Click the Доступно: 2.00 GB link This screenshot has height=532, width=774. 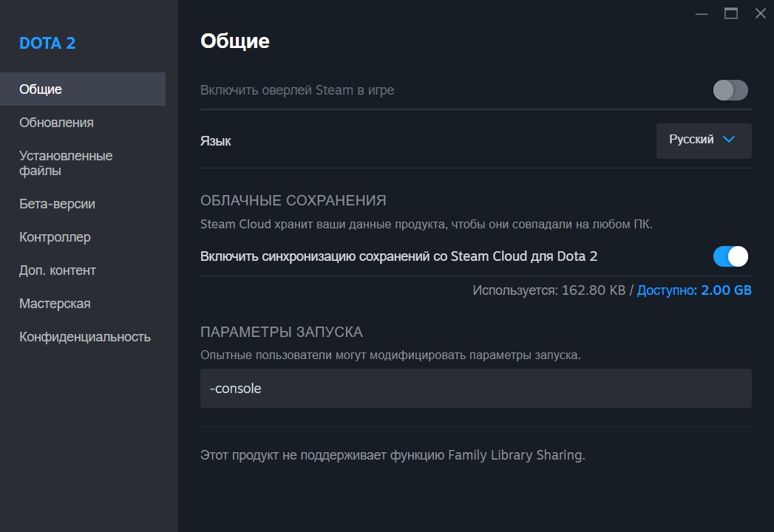click(693, 290)
